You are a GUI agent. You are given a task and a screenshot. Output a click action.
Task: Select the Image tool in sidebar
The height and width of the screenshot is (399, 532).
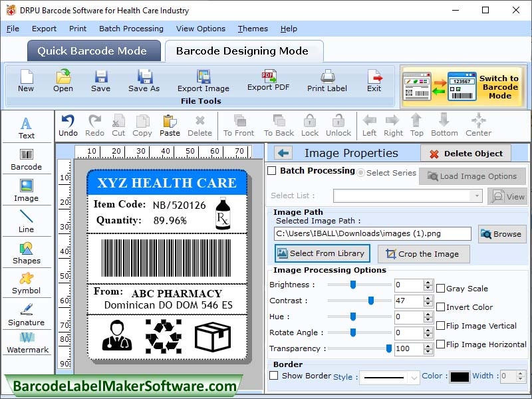[26, 191]
